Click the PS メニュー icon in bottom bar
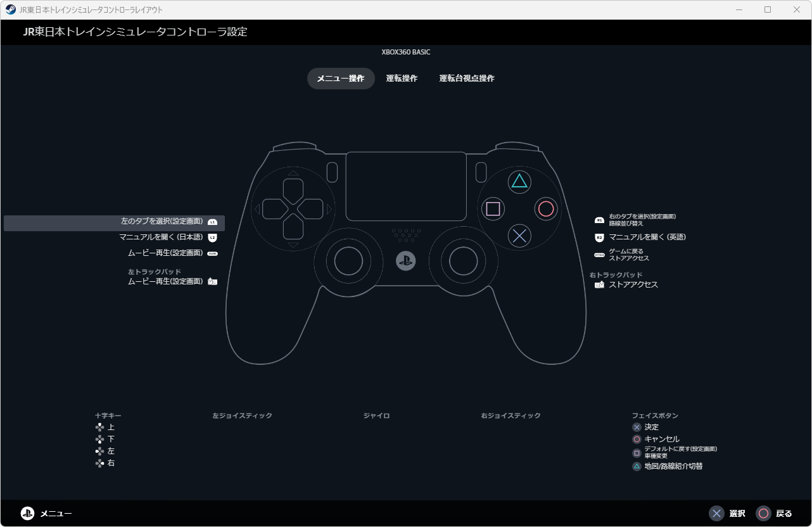Screen dimensions: 812x527 28,513
